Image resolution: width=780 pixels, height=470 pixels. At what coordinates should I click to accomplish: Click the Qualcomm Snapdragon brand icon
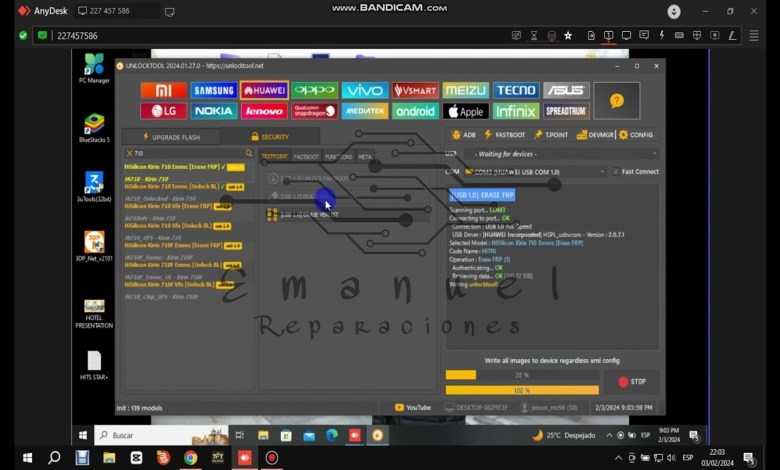coord(315,111)
